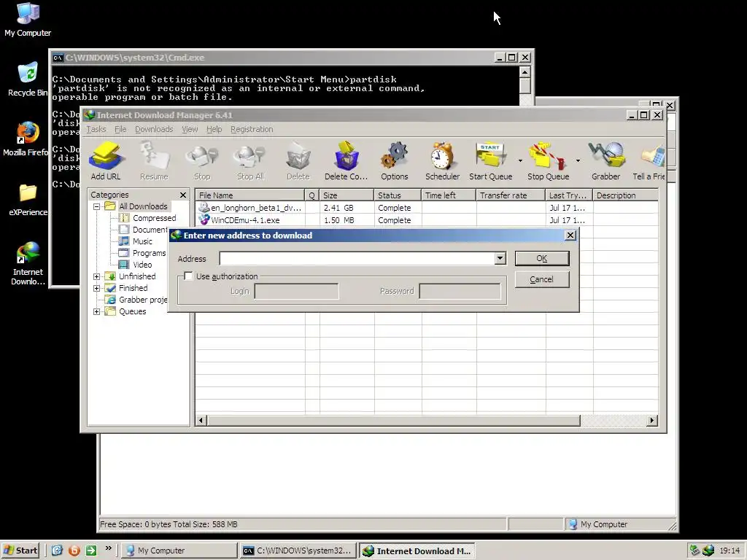Open the eXPerience folder on the desktop
The height and width of the screenshot is (560, 747).
coord(28,199)
